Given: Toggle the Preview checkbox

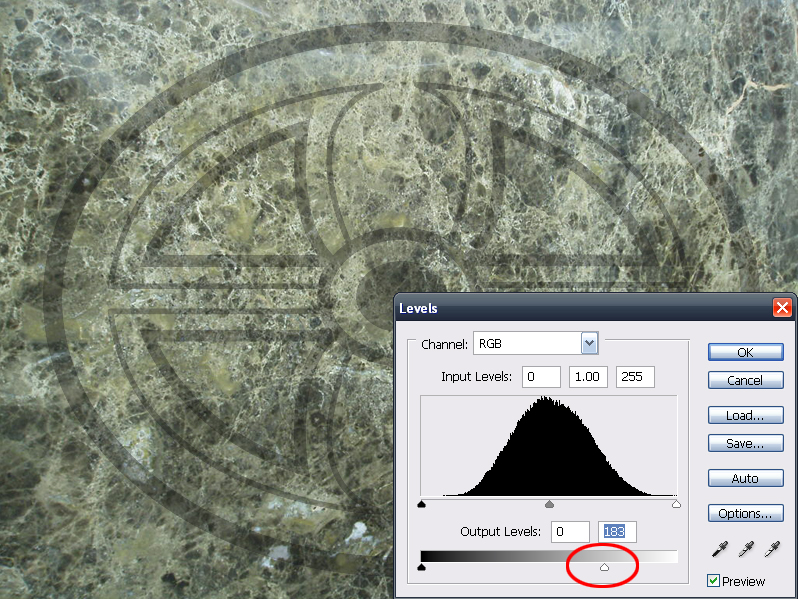Looking at the screenshot, I should click(714, 581).
